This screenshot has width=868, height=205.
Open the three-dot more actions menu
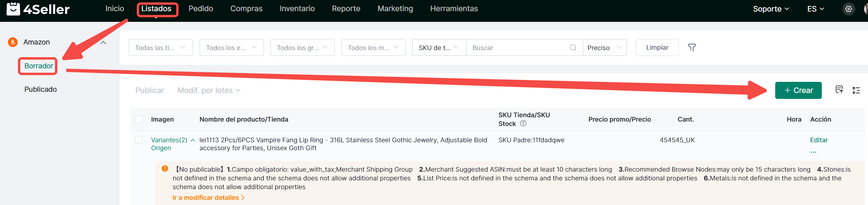[x=813, y=152]
